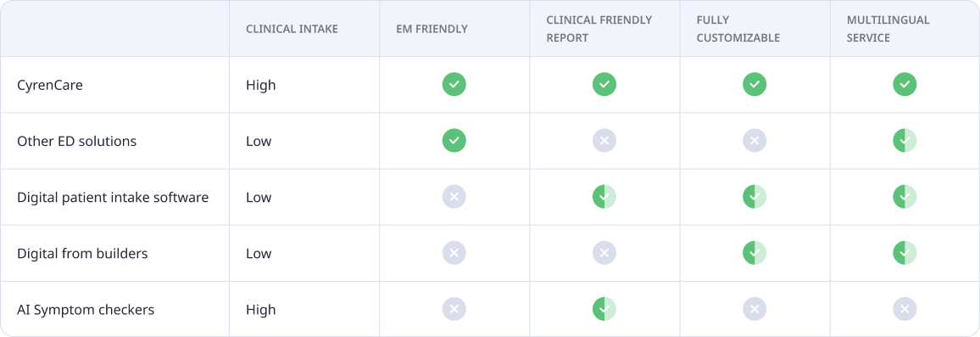980x337 pixels.
Task: Click the Fully Customizable column header
Action: [x=738, y=29]
